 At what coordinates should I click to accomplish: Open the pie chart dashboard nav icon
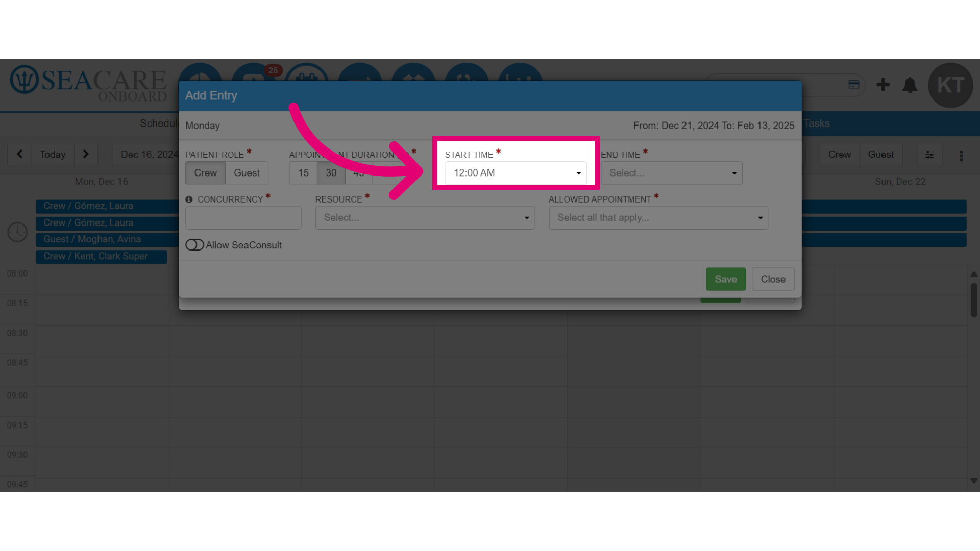(x=200, y=72)
